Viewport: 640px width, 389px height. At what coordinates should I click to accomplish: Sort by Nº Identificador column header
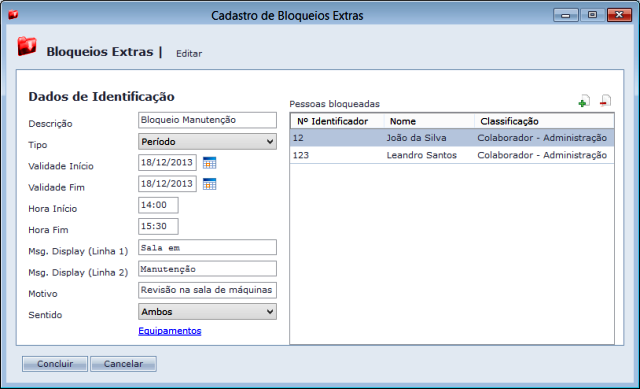pyautogui.click(x=337, y=121)
